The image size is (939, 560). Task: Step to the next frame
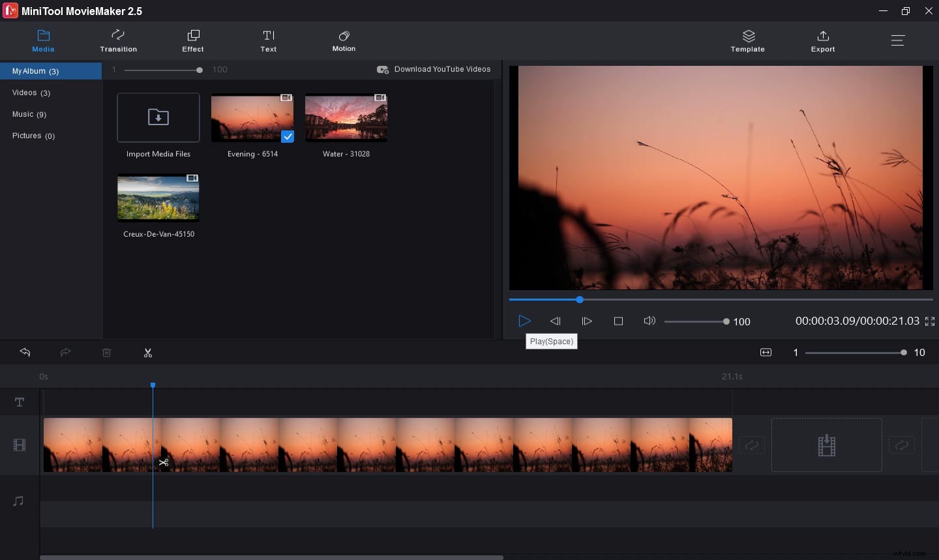pyautogui.click(x=587, y=321)
